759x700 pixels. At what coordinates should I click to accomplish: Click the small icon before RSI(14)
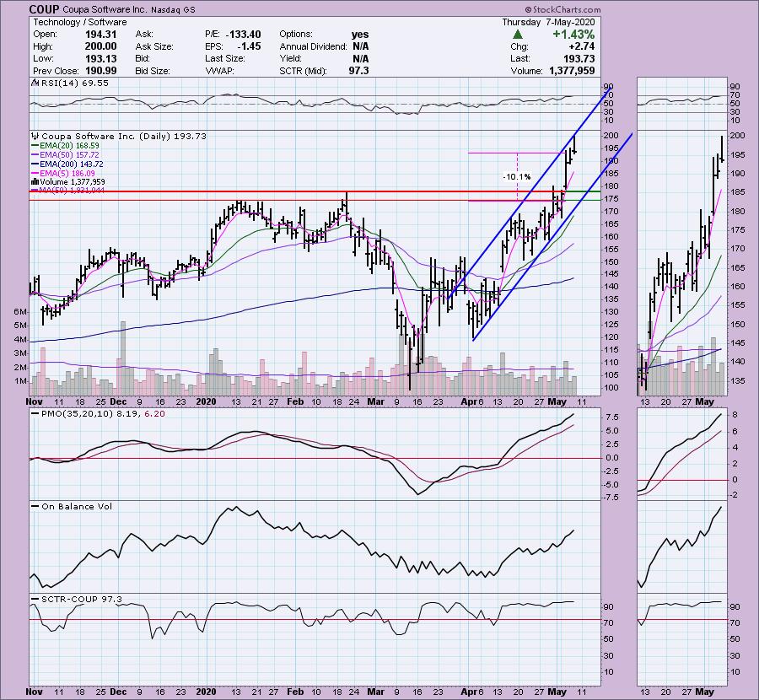[35, 83]
